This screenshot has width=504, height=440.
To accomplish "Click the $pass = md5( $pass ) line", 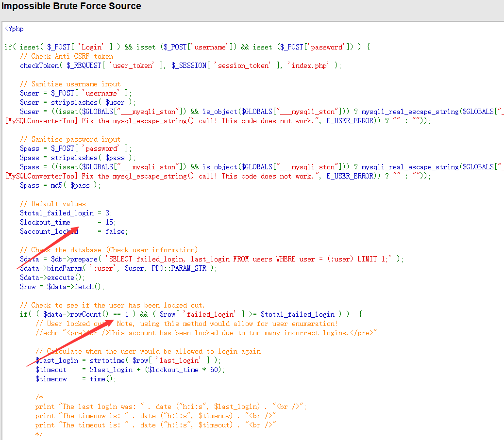I will (60, 185).
